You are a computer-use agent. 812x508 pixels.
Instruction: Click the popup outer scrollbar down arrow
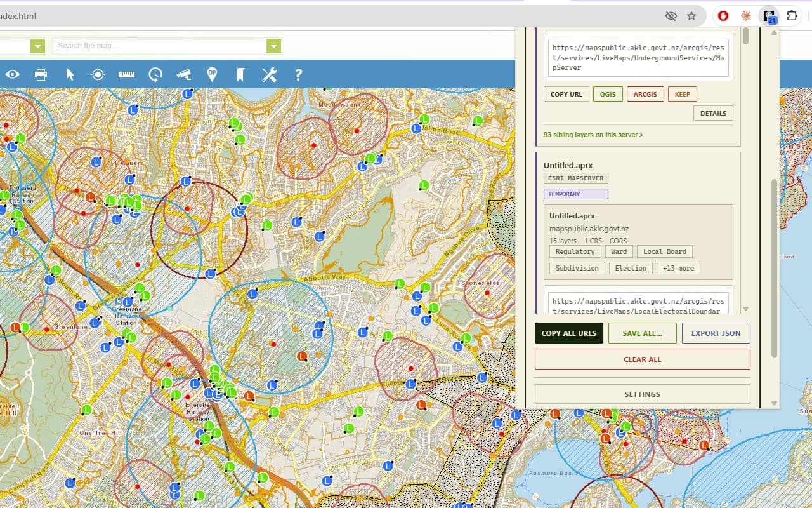point(774,403)
